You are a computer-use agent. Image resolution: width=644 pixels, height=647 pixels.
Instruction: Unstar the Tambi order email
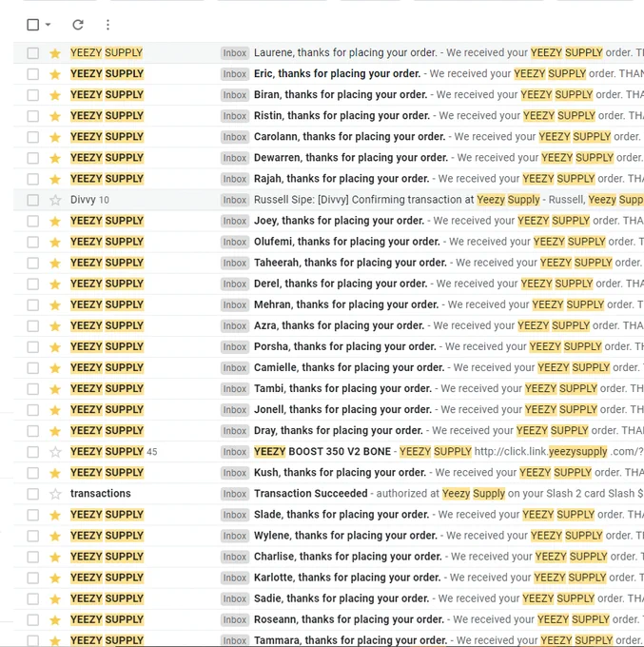pos(55,389)
